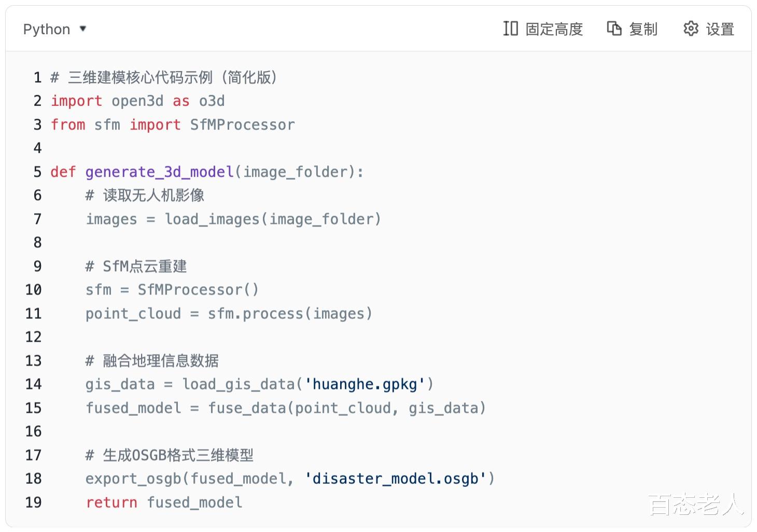Select line number 19 in the gutter

tap(34, 502)
